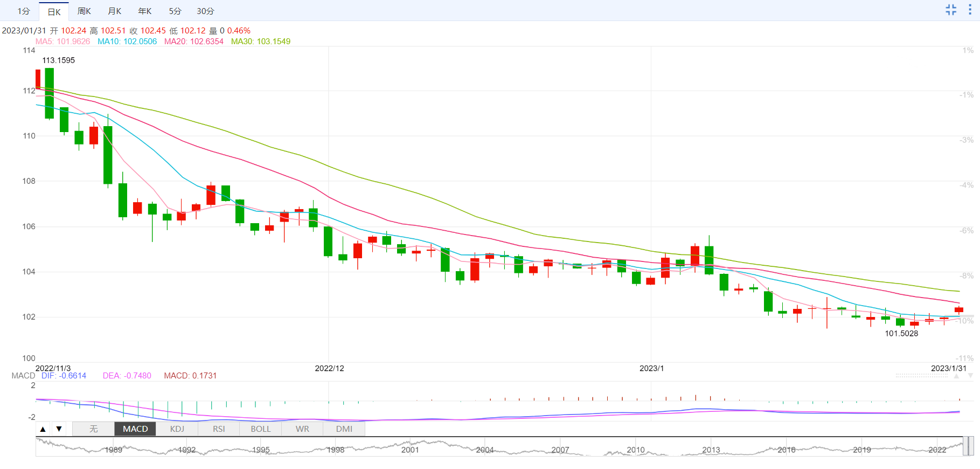Select 无 to hide indicators
Screen dimensions: 980x469
(x=93, y=429)
